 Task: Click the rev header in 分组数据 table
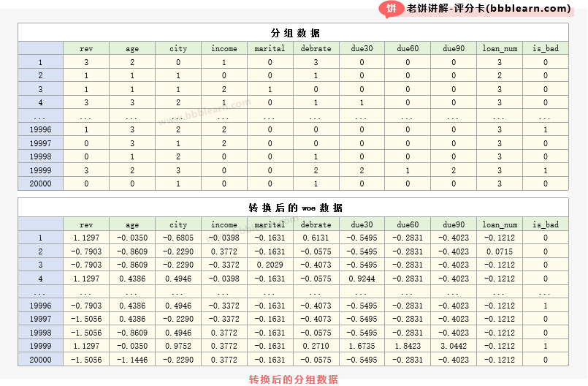click(x=86, y=48)
